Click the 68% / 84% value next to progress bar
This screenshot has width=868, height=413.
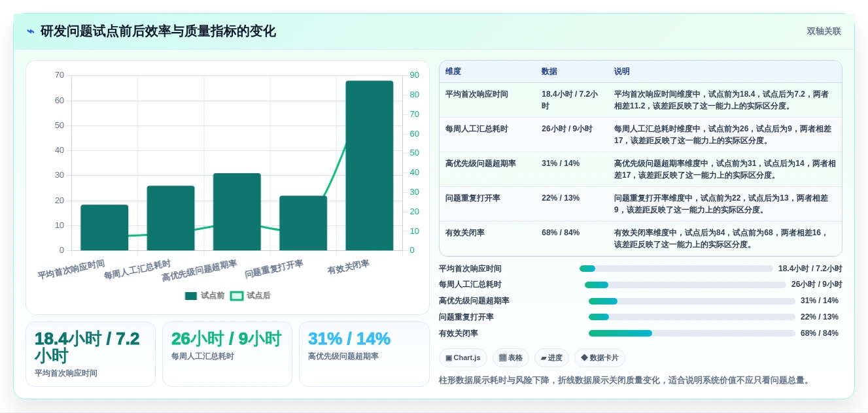(820, 333)
